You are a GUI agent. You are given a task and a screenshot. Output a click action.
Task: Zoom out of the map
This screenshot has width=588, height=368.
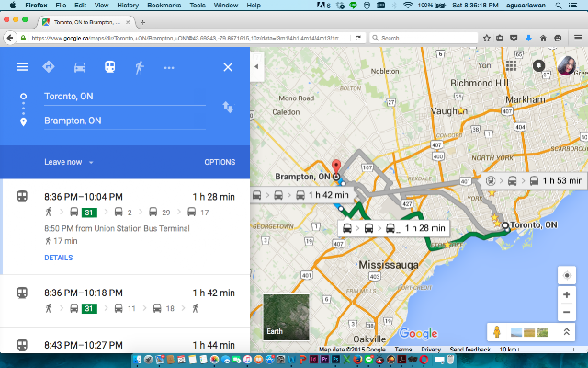coord(567,312)
